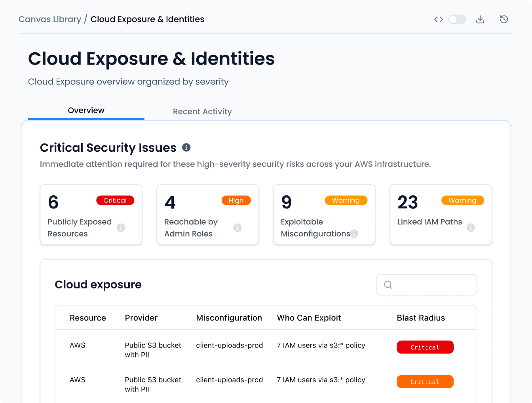Click the Warning badge on Linked IAM Paths

[x=462, y=200]
